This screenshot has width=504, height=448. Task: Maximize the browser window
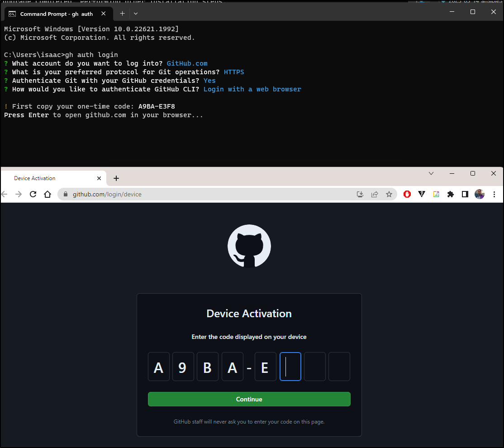pos(472,173)
